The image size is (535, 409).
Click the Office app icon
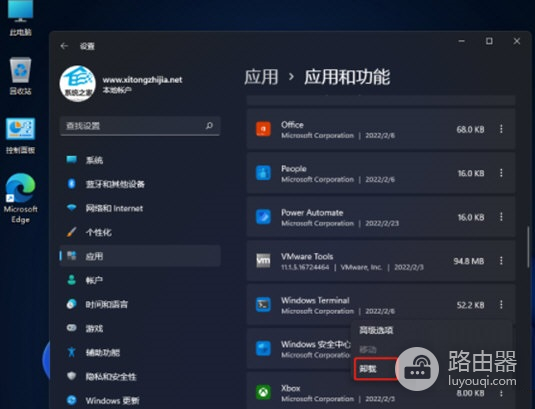pos(263,129)
